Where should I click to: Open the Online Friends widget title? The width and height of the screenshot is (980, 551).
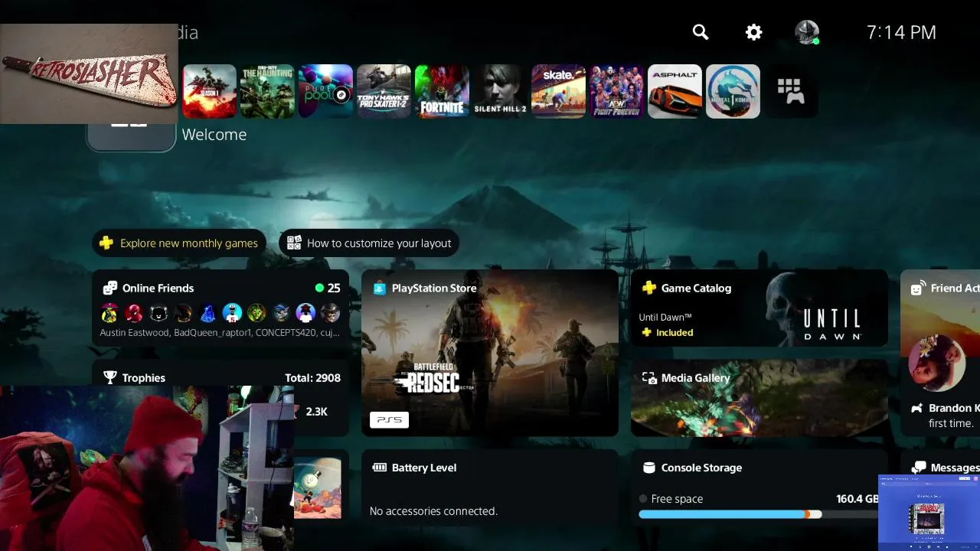point(158,288)
